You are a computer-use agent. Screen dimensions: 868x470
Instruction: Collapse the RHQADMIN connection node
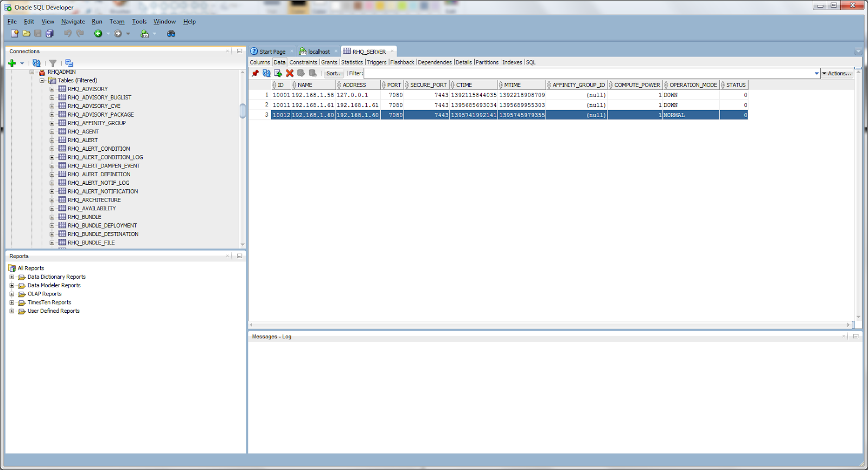(x=32, y=72)
